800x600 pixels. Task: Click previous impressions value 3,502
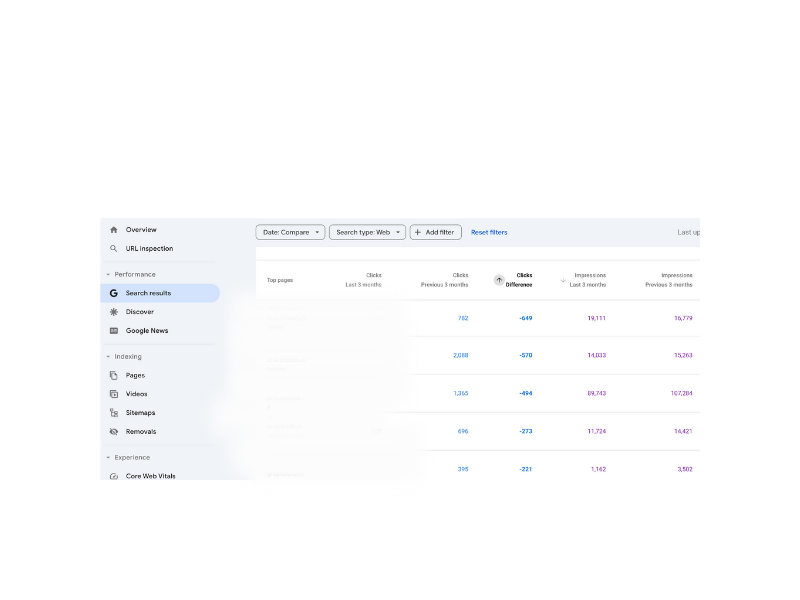point(685,469)
